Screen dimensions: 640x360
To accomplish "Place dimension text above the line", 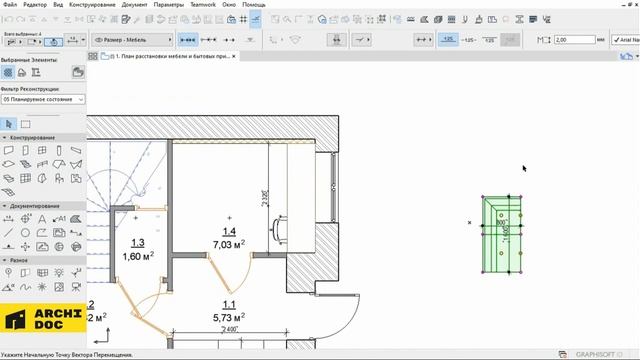I will pos(448,40).
